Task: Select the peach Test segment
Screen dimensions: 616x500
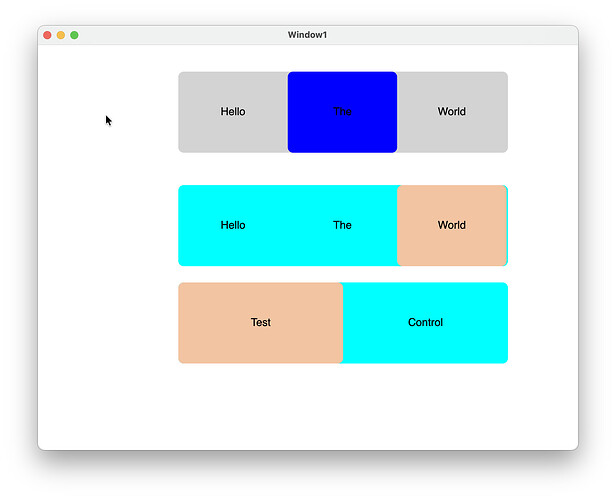Action: point(260,323)
